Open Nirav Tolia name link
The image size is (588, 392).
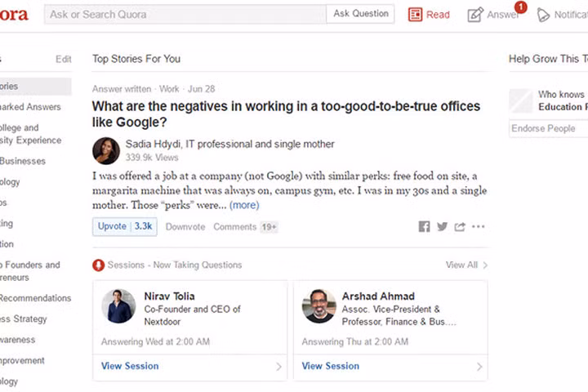pyautogui.click(x=170, y=296)
